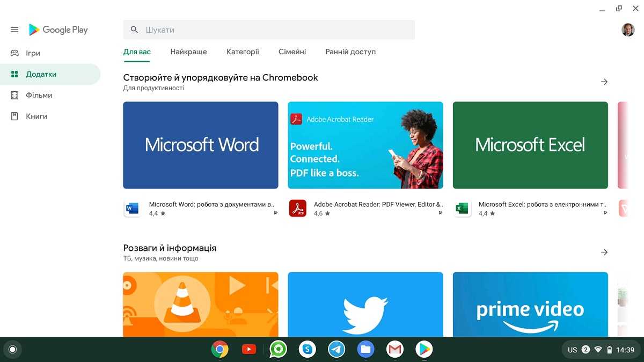Go to Фільми in the sidebar
Screen dimensions: 644x362
coord(39,95)
